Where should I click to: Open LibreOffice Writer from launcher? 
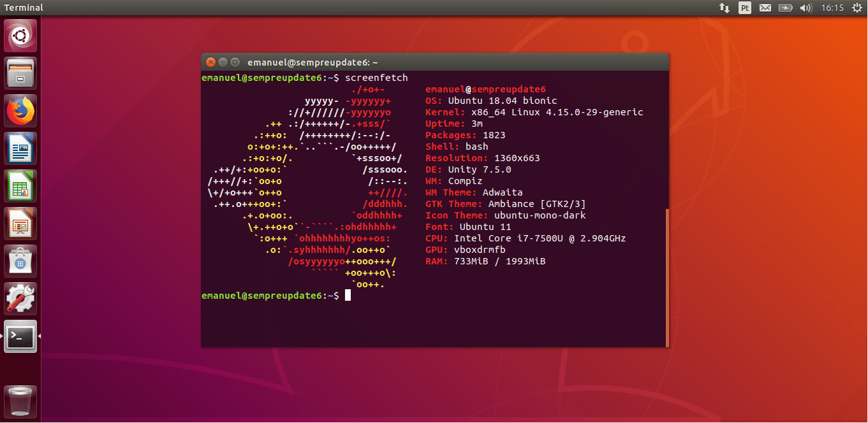click(20, 148)
